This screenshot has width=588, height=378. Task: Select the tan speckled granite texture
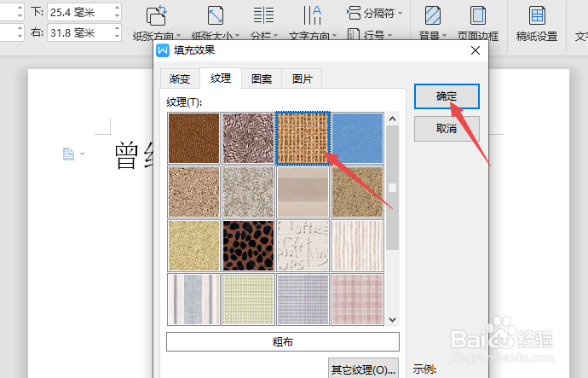pos(194,192)
